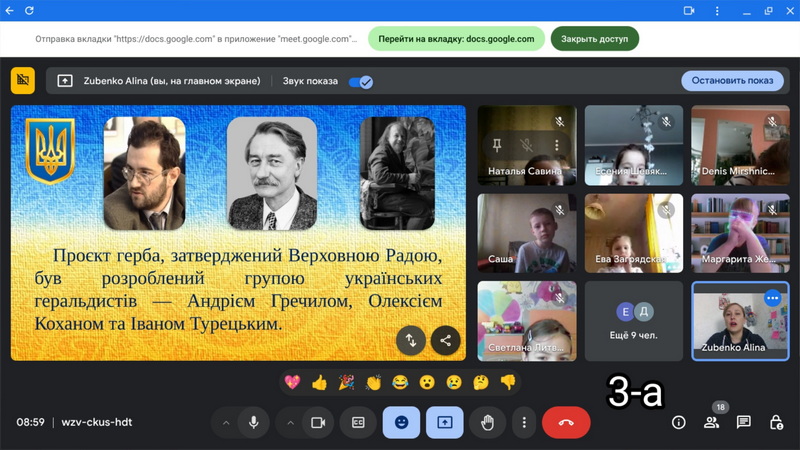Click the swap arrows icon on the slide
The width and height of the screenshot is (800, 450).
[411, 340]
